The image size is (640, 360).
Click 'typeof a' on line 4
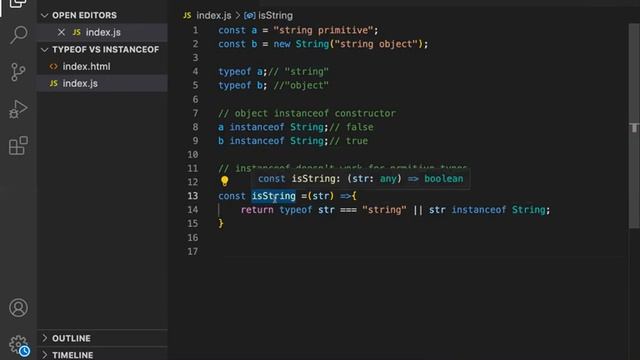click(240, 72)
